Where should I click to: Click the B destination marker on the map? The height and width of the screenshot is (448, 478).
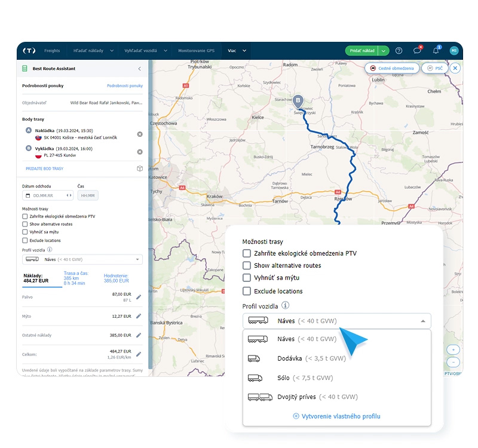(x=298, y=102)
